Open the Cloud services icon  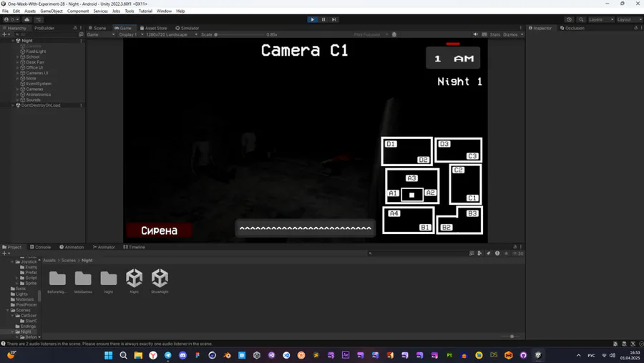click(27, 19)
